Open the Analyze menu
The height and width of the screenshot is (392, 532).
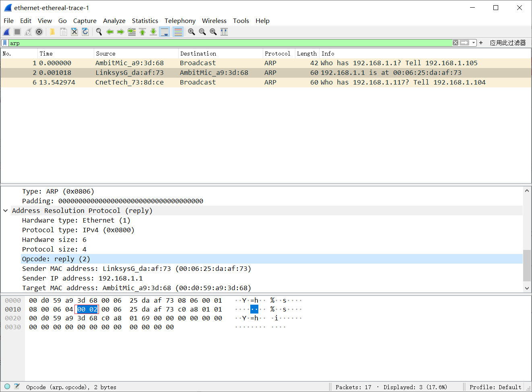(x=114, y=21)
